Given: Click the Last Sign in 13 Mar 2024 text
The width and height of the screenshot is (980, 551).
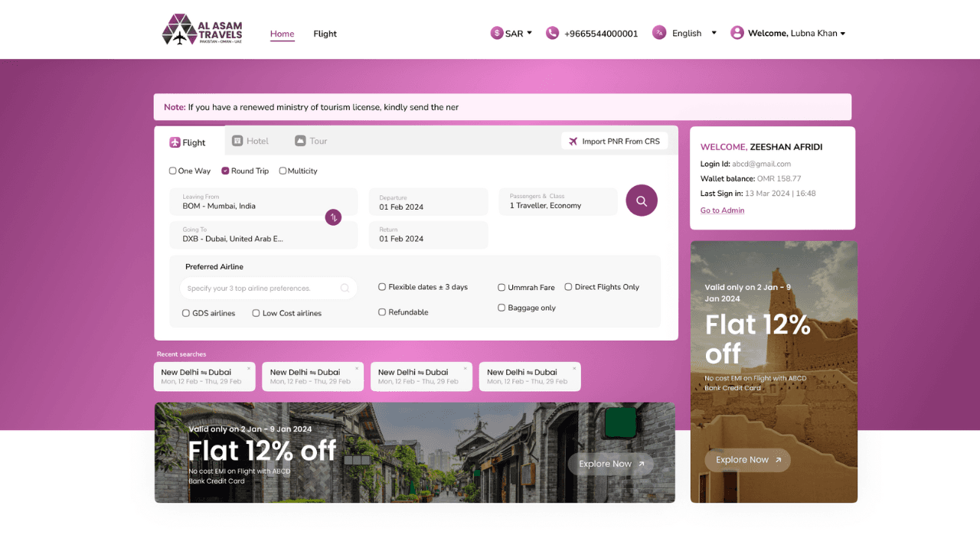Looking at the screenshot, I should 758,194.
